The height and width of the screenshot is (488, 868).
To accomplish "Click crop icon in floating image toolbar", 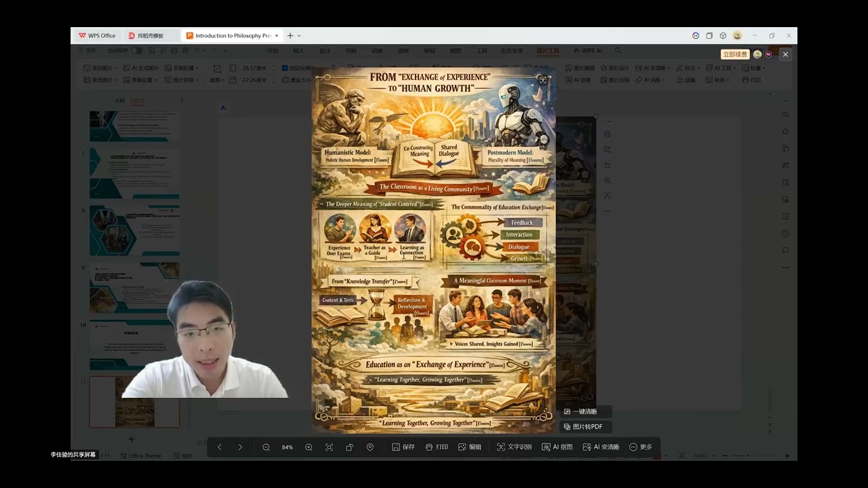I will click(607, 150).
